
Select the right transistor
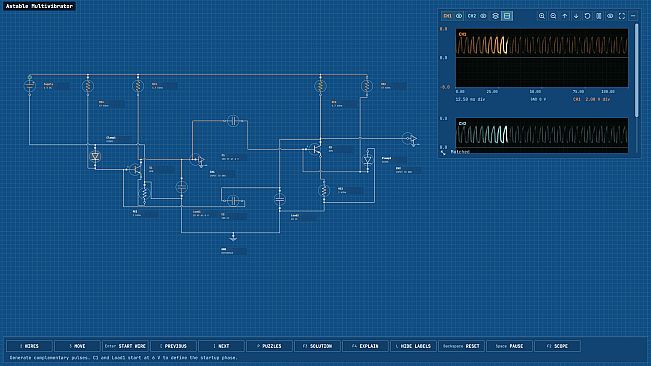(x=316, y=149)
